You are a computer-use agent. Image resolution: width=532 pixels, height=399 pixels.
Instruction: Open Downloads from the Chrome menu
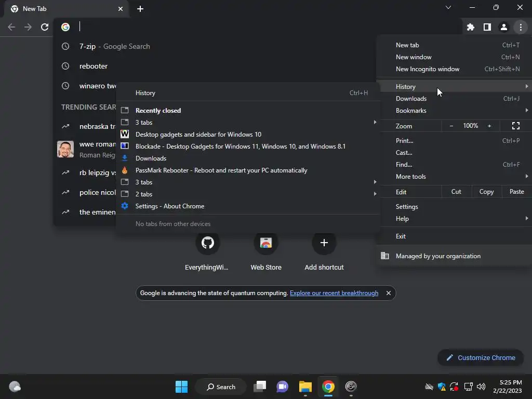coord(454,98)
